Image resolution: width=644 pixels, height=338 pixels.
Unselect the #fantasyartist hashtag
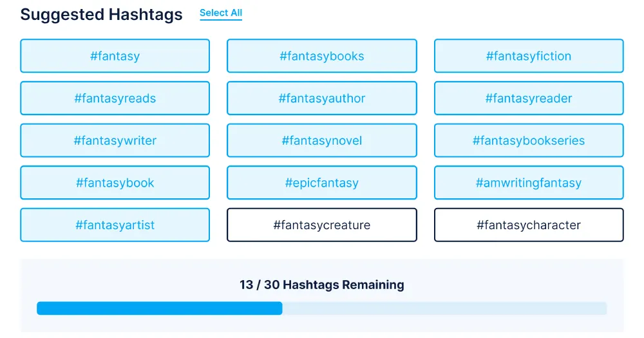115,225
